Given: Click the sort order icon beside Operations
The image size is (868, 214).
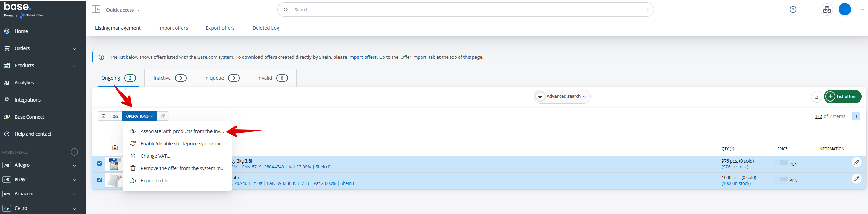Looking at the screenshot, I should pyautogui.click(x=163, y=116).
